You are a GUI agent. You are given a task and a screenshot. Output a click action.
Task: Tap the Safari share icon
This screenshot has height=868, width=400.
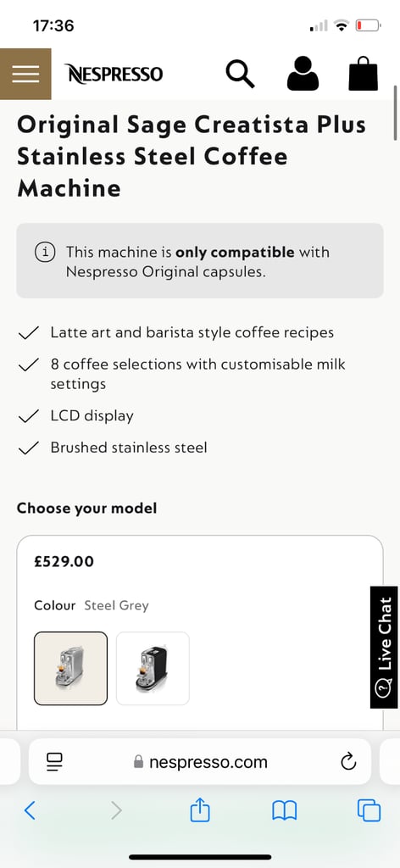pyautogui.click(x=200, y=811)
